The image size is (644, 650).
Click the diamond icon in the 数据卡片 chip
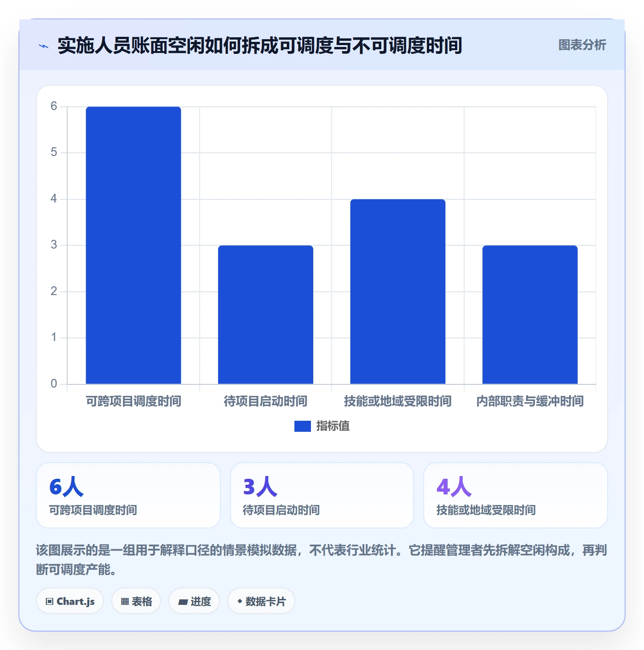tap(240, 601)
